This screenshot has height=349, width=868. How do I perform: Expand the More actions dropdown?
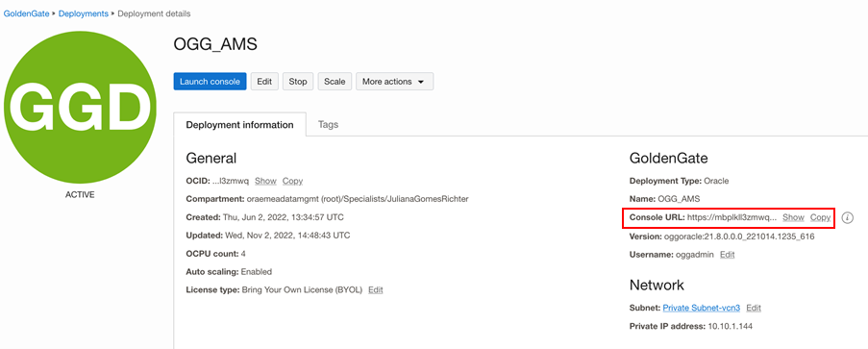pyautogui.click(x=394, y=82)
